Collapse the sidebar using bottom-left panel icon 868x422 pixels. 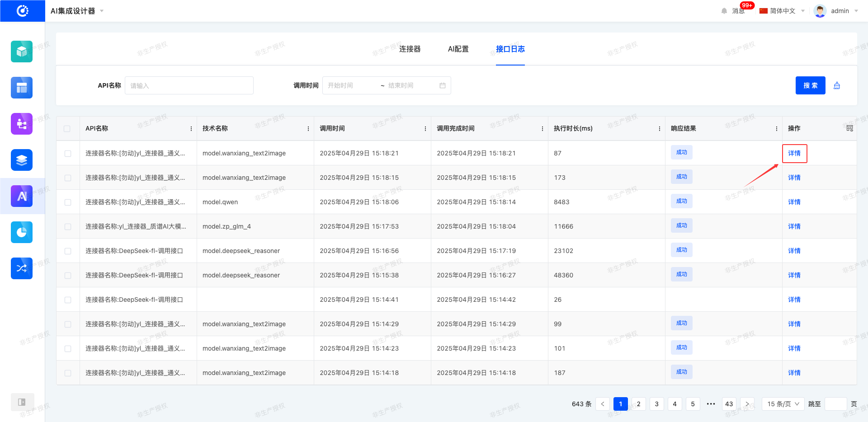[22, 402]
